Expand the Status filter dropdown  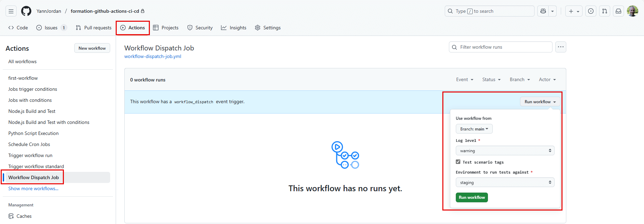click(491, 79)
